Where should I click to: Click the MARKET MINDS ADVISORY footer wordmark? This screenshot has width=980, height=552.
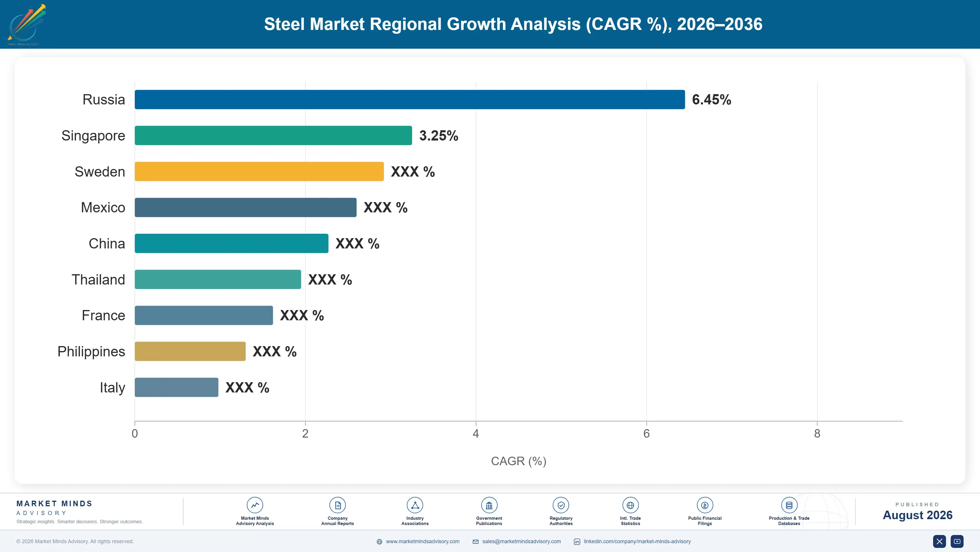(x=55, y=508)
